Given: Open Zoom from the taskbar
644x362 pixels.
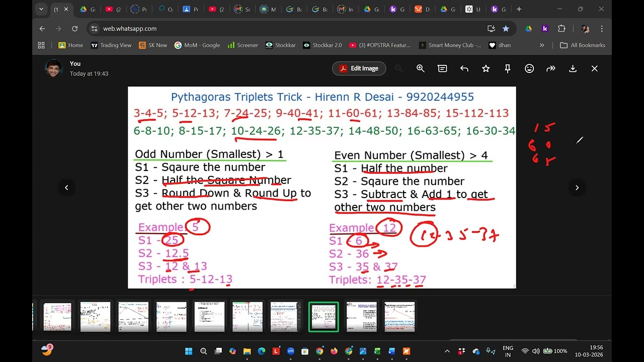Looking at the screenshot, I should tap(290, 351).
